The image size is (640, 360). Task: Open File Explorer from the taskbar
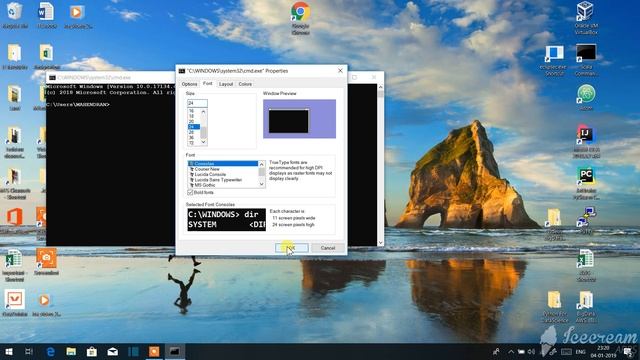point(71,351)
